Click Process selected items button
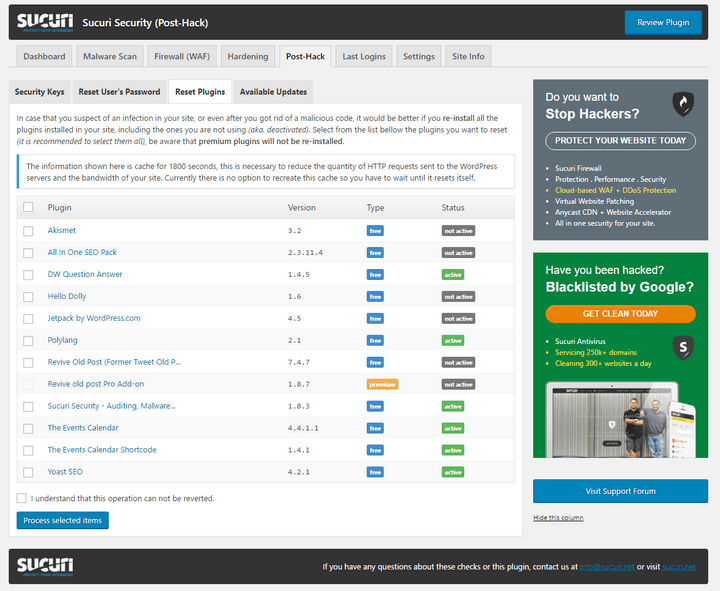This screenshot has height=591, width=720. pyautogui.click(x=63, y=520)
